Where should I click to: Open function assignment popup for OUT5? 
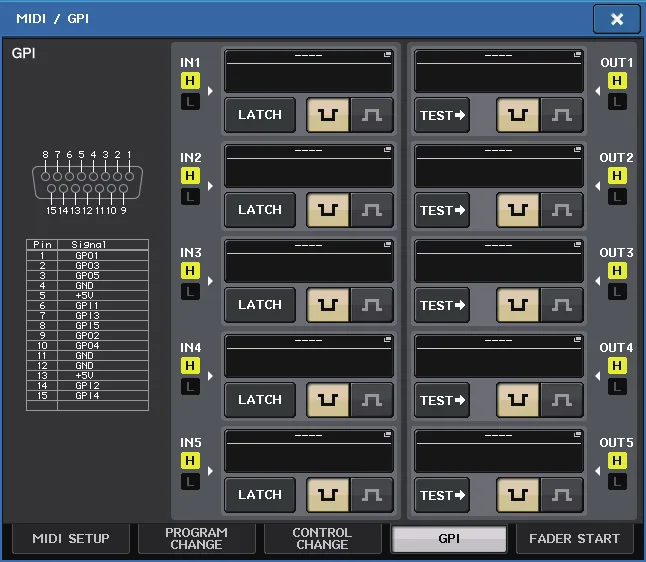499,451
